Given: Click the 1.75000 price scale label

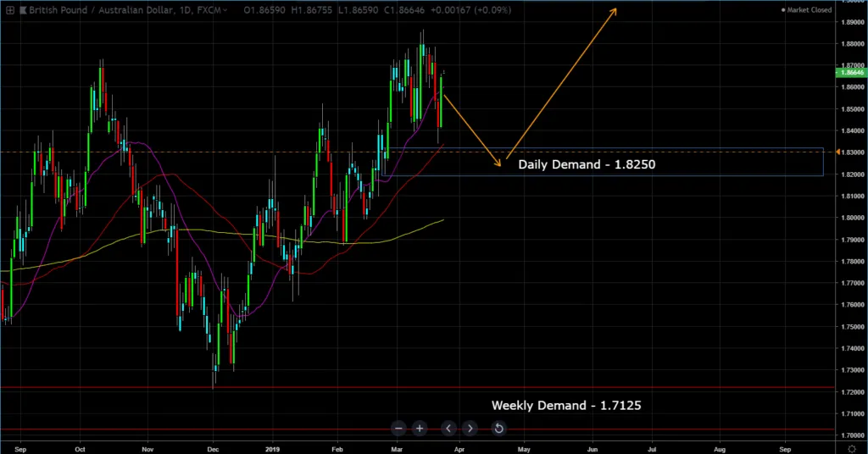Looking at the screenshot, I should [x=854, y=327].
